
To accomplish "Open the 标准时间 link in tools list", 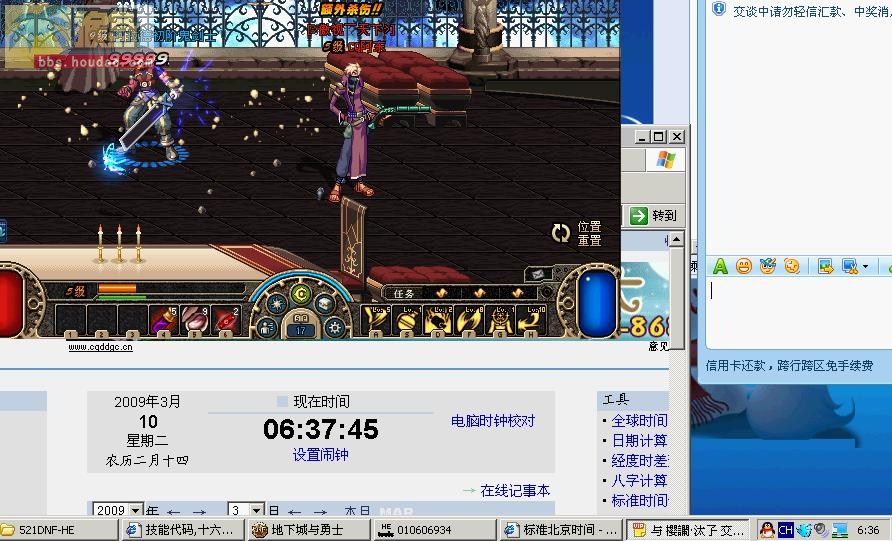I will point(639,501).
